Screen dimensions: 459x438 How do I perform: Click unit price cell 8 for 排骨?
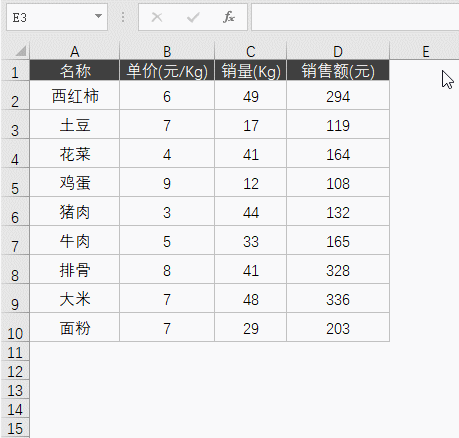tap(167, 269)
